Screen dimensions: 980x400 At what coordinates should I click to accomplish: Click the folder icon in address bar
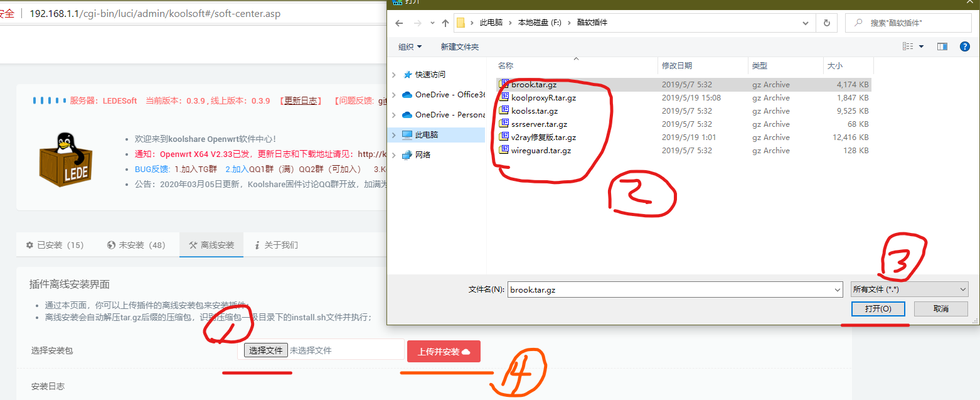coord(461,23)
